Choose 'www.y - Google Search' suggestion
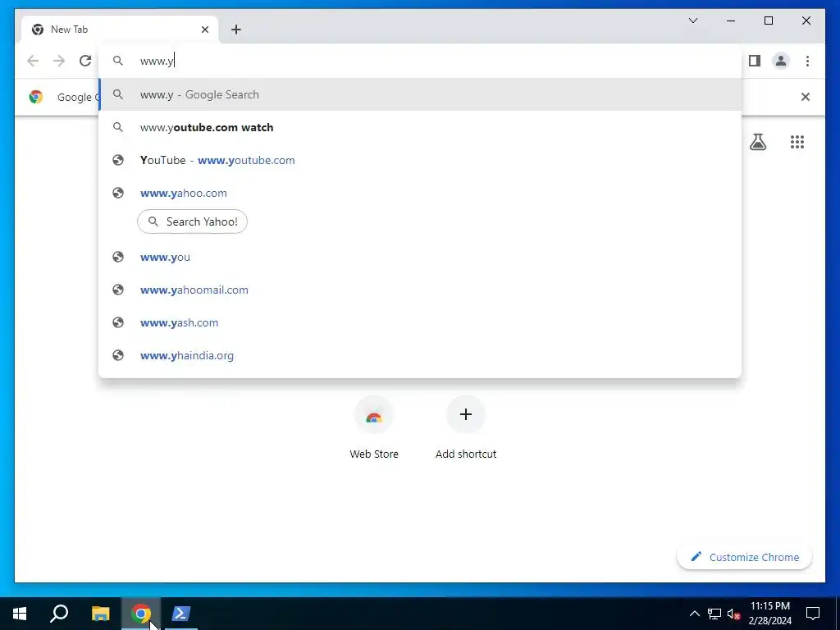Image resolution: width=840 pixels, height=630 pixels. coord(421,94)
